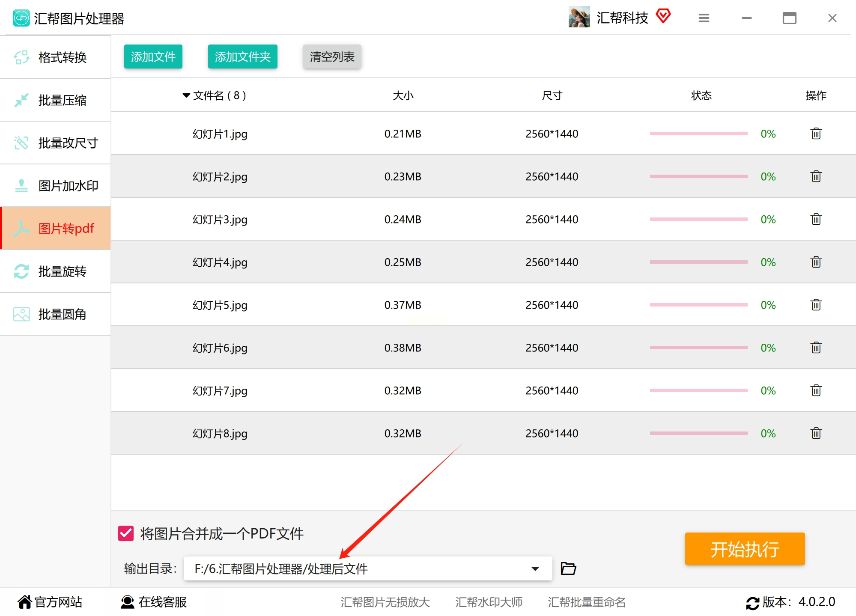856x616 pixels.
Task: Click progress bar of 幻灯片5.jpg
Action: click(698, 305)
